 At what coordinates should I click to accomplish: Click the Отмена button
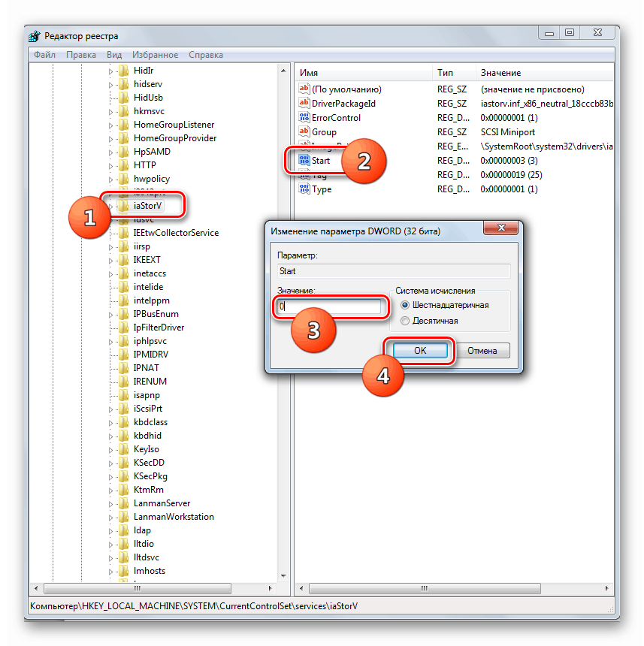click(483, 350)
